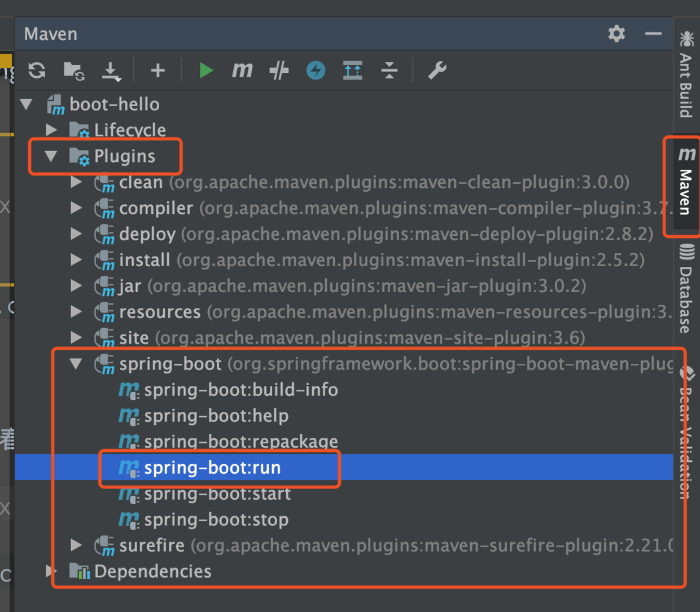The width and height of the screenshot is (700, 612).
Task: Expand the surefire plugin
Action: (x=76, y=545)
